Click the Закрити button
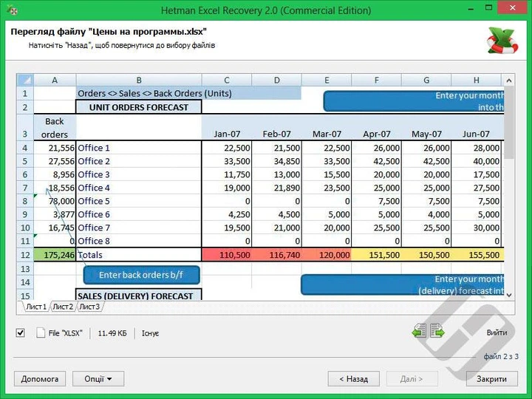Image resolution: width=532 pixels, height=399 pixels. point(491,378)
